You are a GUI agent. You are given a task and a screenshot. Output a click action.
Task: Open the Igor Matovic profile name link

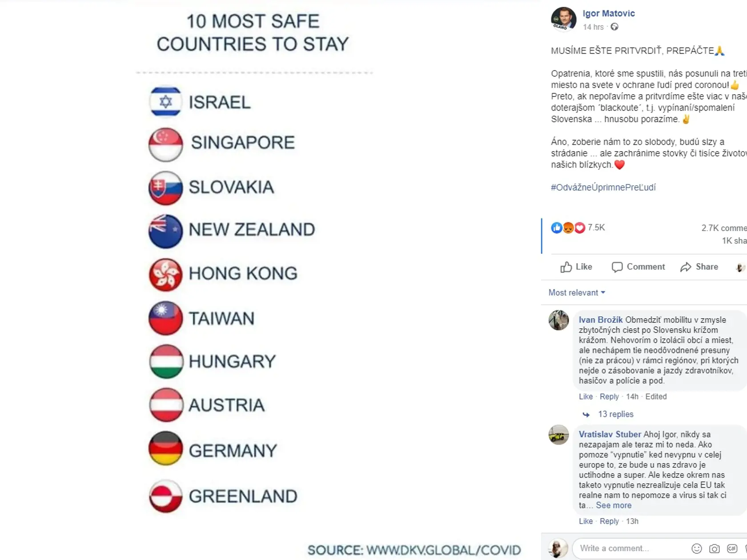point(609,13)
